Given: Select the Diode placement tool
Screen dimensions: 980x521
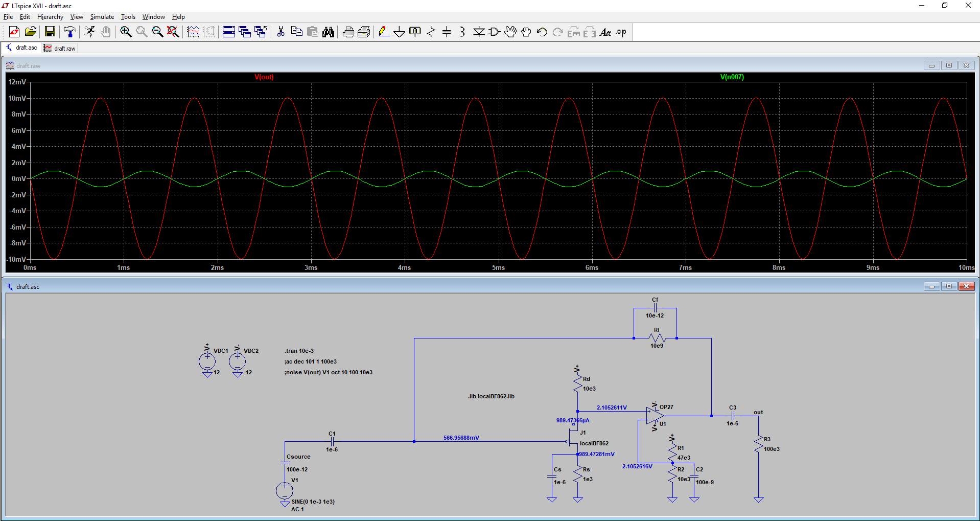Looking at the screenshot, I should pos(479,32).
